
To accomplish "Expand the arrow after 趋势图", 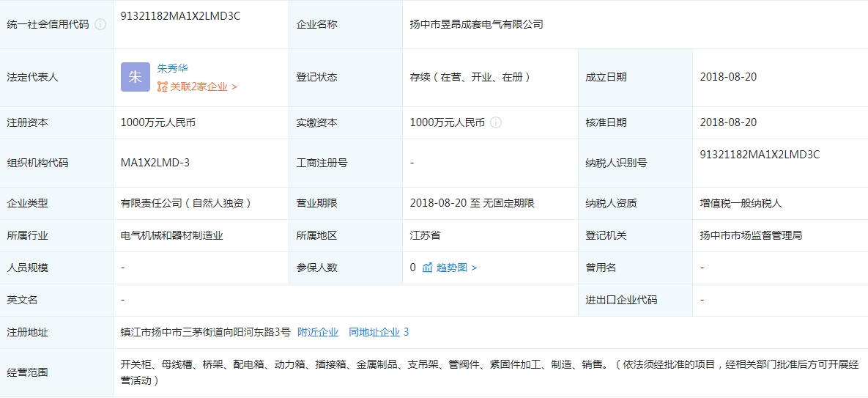I will pos(474,268).
